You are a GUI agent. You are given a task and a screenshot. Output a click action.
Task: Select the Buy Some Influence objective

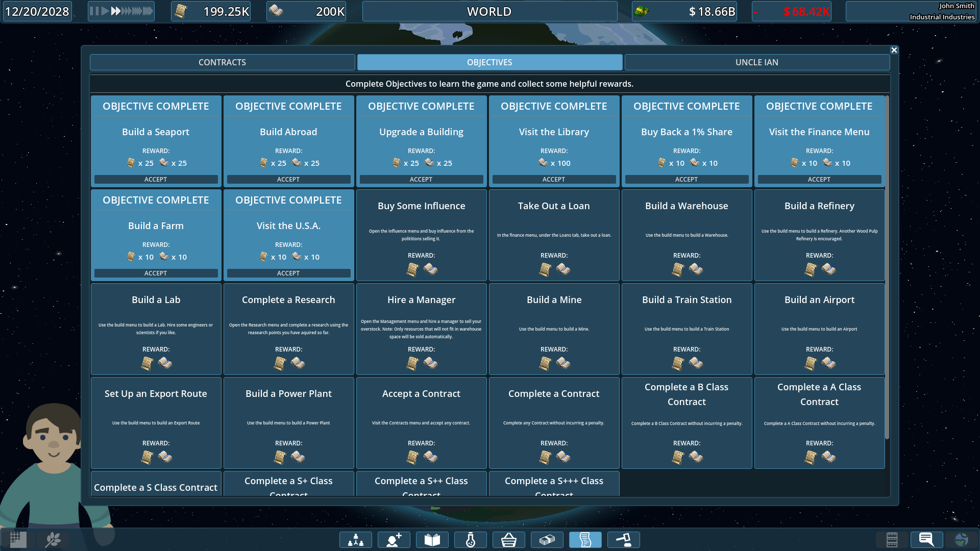421,235
